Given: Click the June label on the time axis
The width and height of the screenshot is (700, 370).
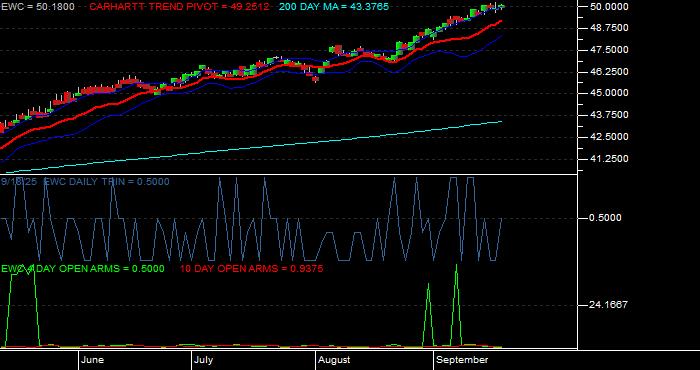Looking at the screenshot, I should tap(92, 360).
